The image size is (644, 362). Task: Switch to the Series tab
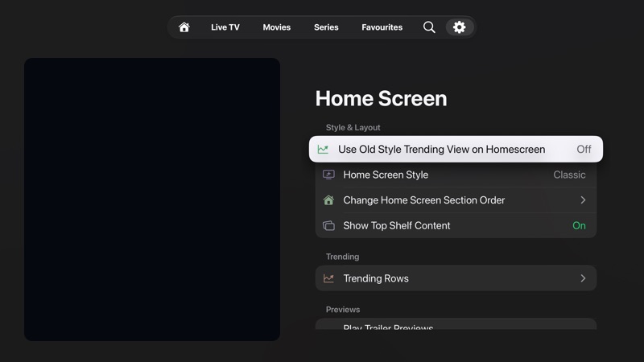click(326, 27)
